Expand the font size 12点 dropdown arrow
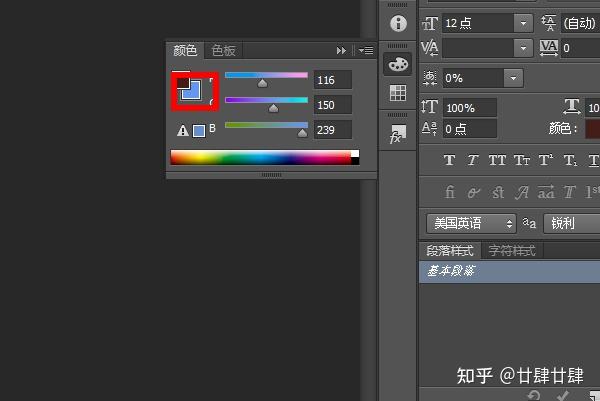Image resolution: width=600 pixels, height=401 pixels. [523, 24]
